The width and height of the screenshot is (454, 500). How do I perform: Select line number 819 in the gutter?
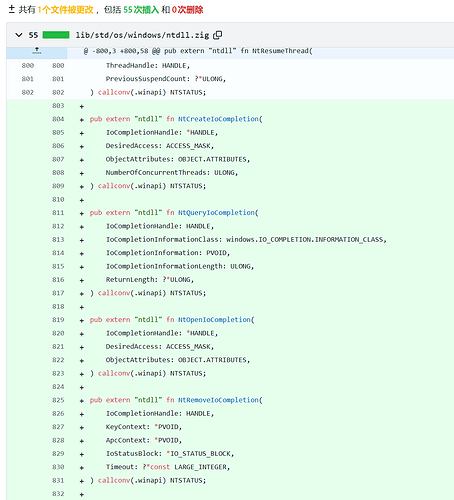point(58,320)
